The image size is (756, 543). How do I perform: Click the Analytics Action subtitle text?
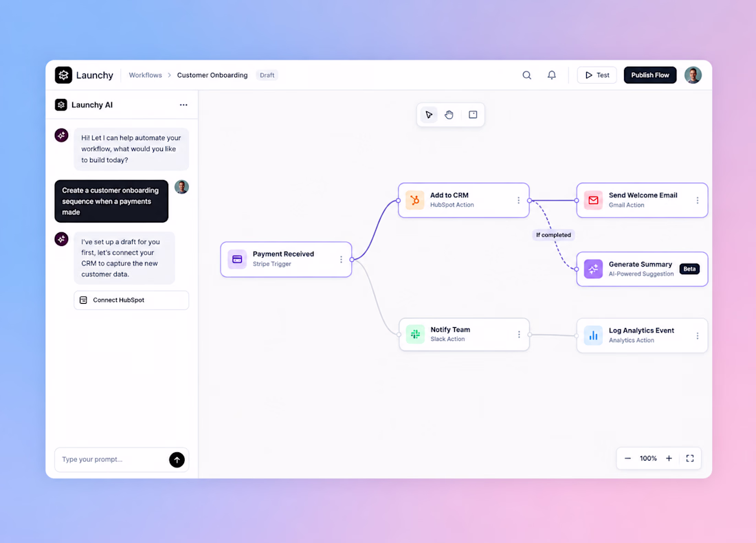coord(632,340)
